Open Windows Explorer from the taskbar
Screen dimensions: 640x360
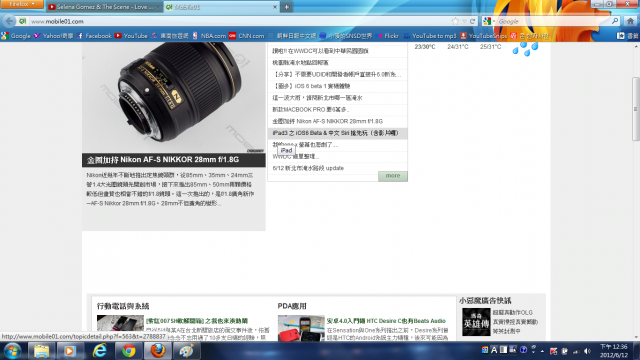pos(41,351)
